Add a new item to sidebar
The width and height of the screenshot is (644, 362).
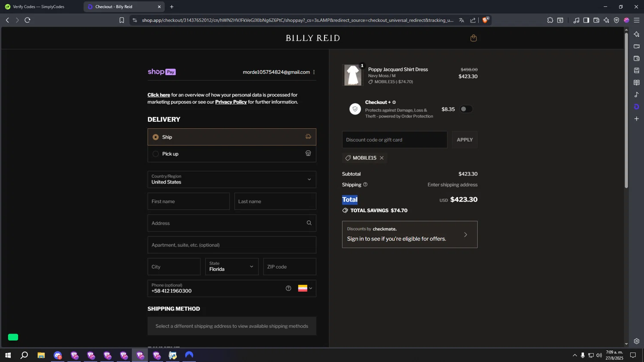pyautogui.click(x=637, y=119)
